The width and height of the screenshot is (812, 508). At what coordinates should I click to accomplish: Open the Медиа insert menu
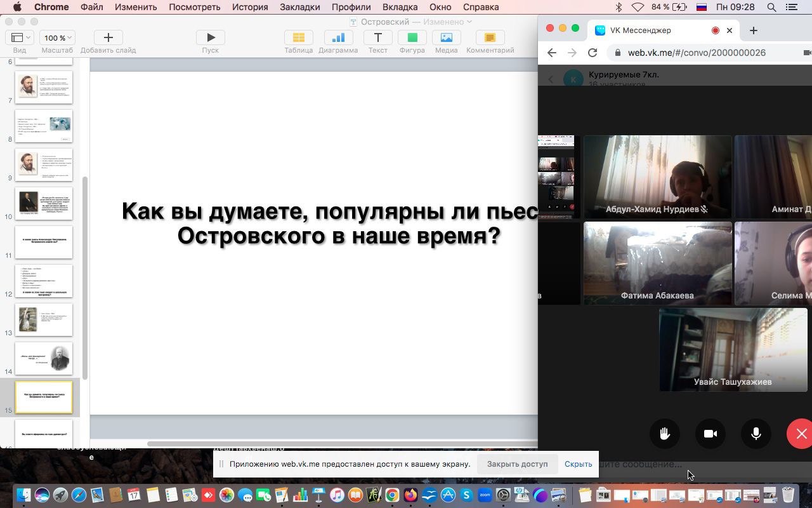[x=446, y=38]
